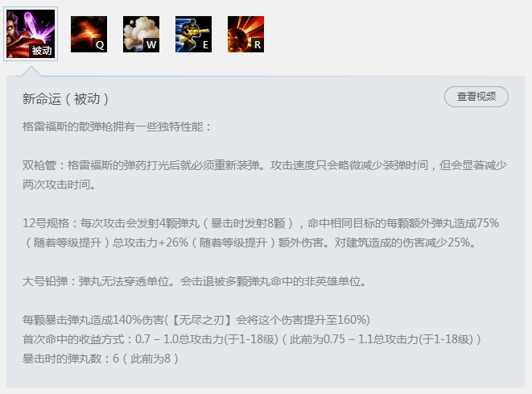The image size is (532, 394).
Task: Select the 被动 passive skill icon
Action: click(31, 34)
